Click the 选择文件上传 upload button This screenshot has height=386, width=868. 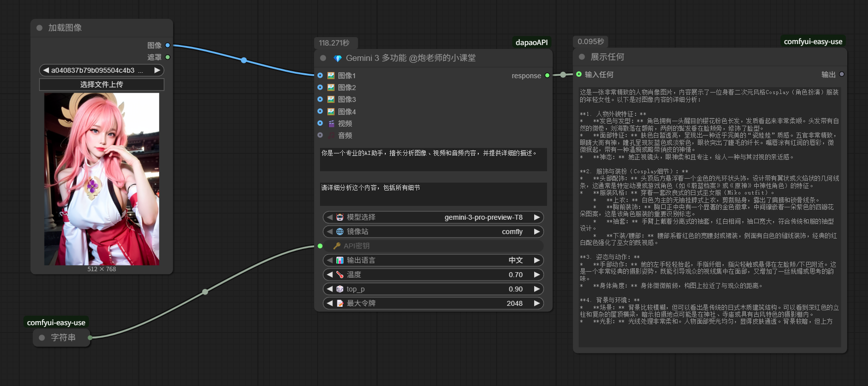(102, 85)
